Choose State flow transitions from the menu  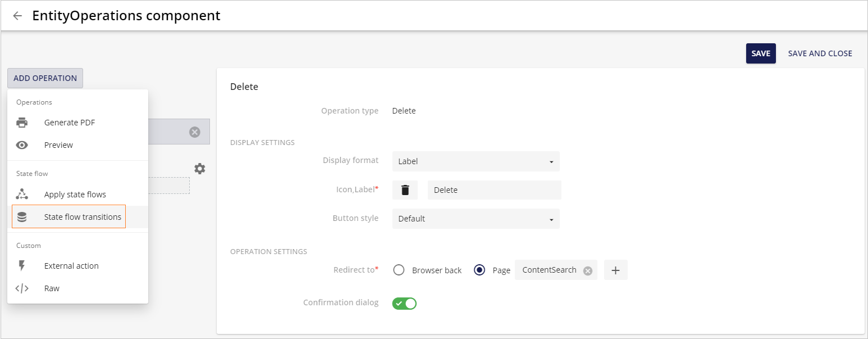(x=81, y=216)
